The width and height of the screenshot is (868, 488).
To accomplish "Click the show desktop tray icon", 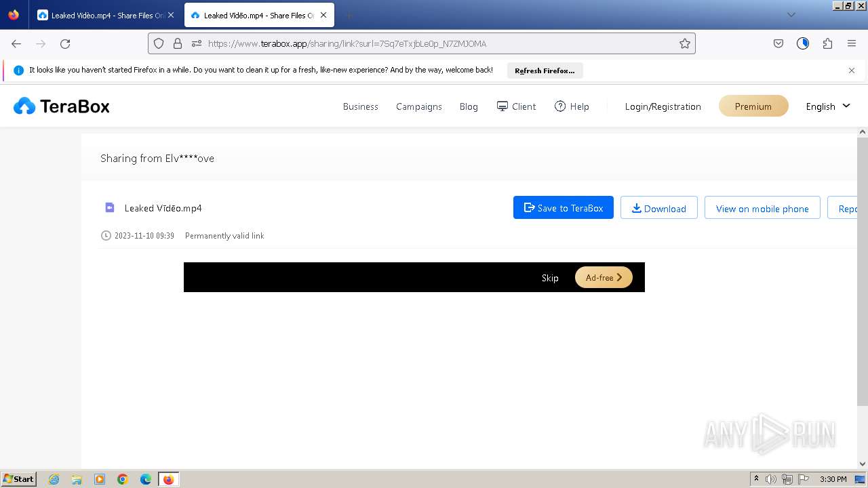I will pos(860,479).
